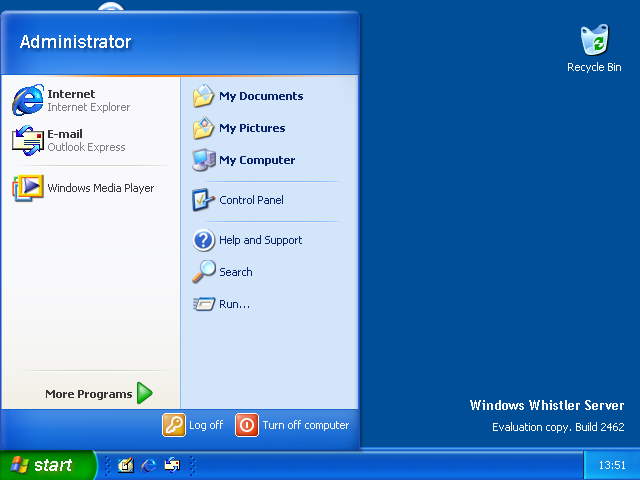Click the Help and Support question mark icon
The height and width of the screenshot is (480, 640).
point(203,240)
